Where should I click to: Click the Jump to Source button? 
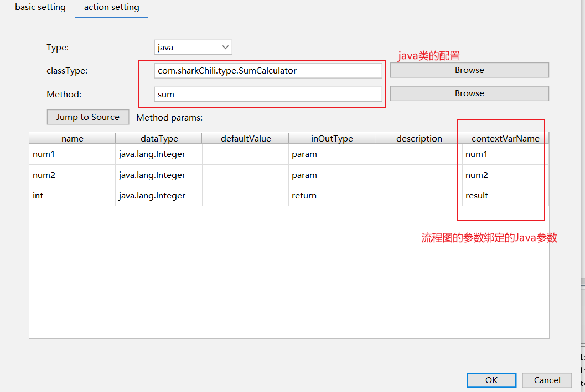pyautogui.click(x=88, y=117)
